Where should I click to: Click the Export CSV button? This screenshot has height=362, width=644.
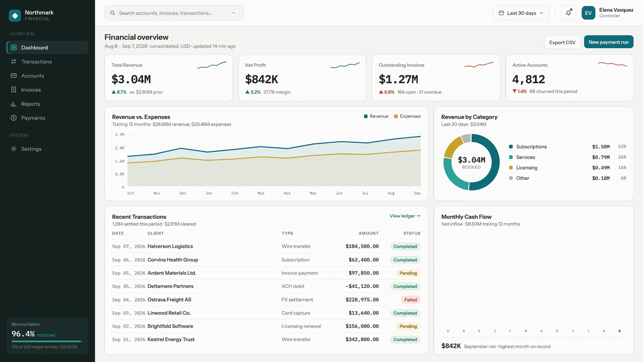tap(562, 42)
